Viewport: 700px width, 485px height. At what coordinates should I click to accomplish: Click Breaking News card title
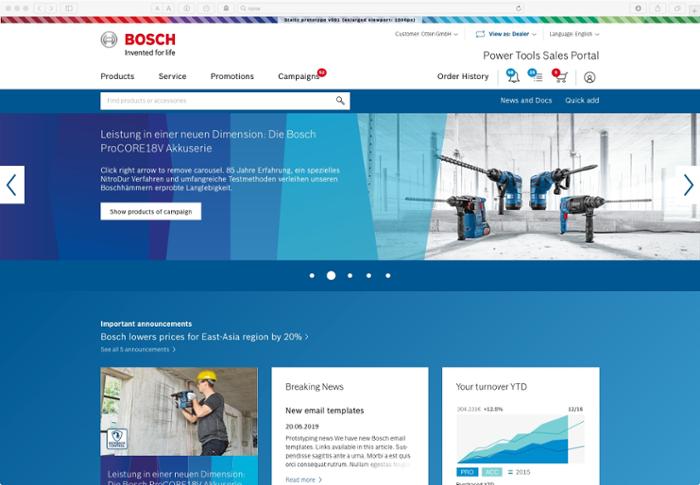(314, 387)
